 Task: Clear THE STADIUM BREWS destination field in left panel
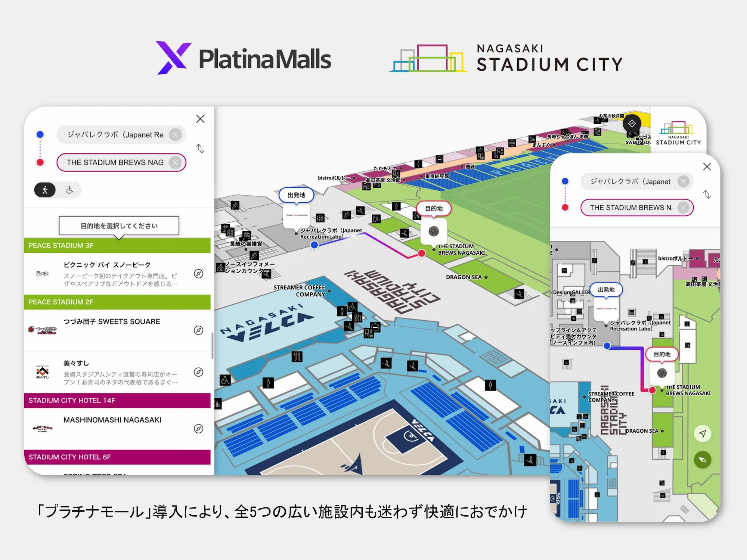click(175, 162)
